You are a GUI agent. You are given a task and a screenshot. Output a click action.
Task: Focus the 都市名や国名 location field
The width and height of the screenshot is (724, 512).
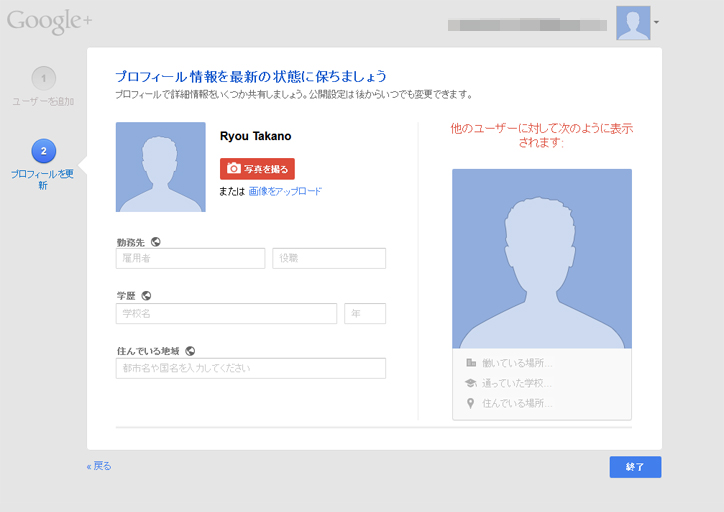pos(251,368)
